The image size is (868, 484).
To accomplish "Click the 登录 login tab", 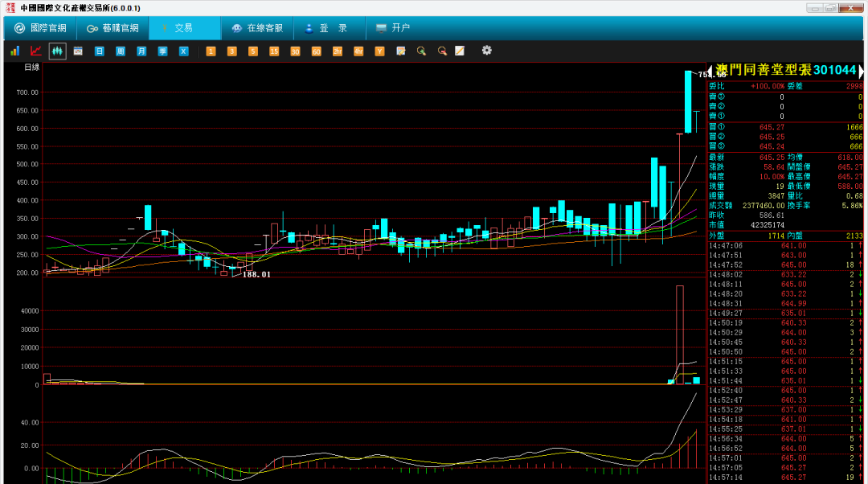I will tap(330, 27).
